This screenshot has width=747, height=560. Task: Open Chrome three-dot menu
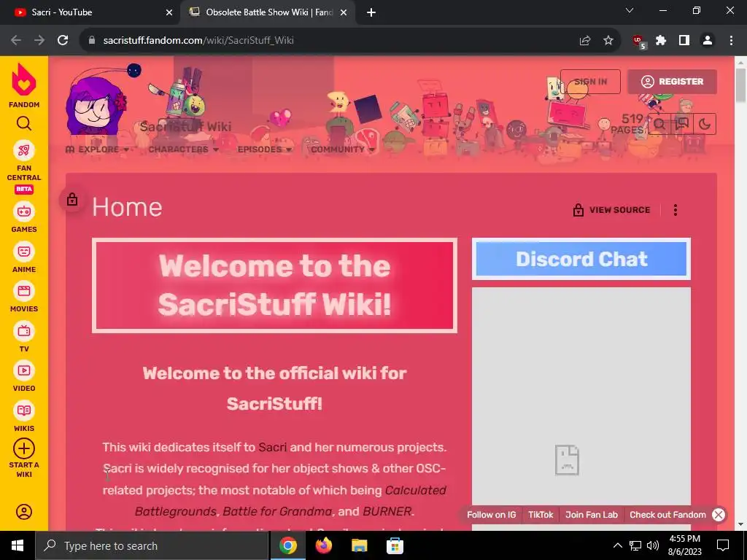click(731, 41)
